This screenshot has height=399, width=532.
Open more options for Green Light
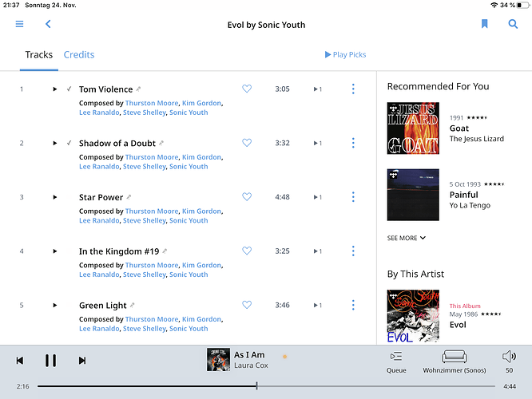353,305
